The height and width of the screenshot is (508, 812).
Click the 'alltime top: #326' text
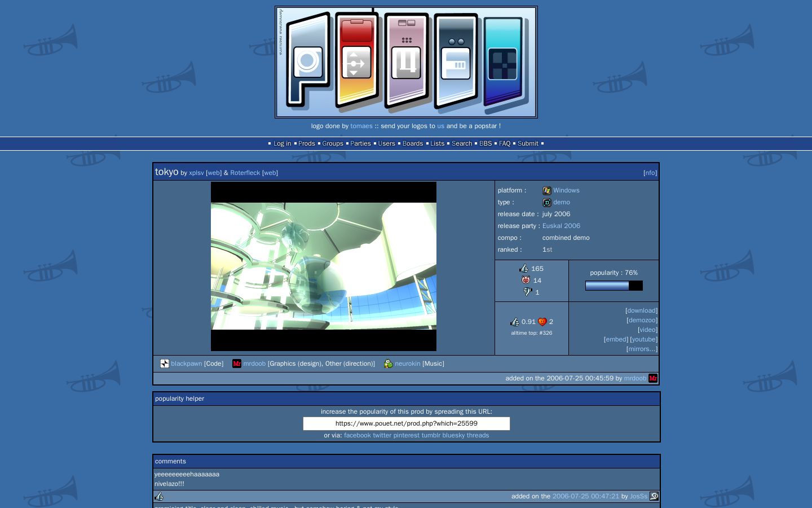coord(532,333)
